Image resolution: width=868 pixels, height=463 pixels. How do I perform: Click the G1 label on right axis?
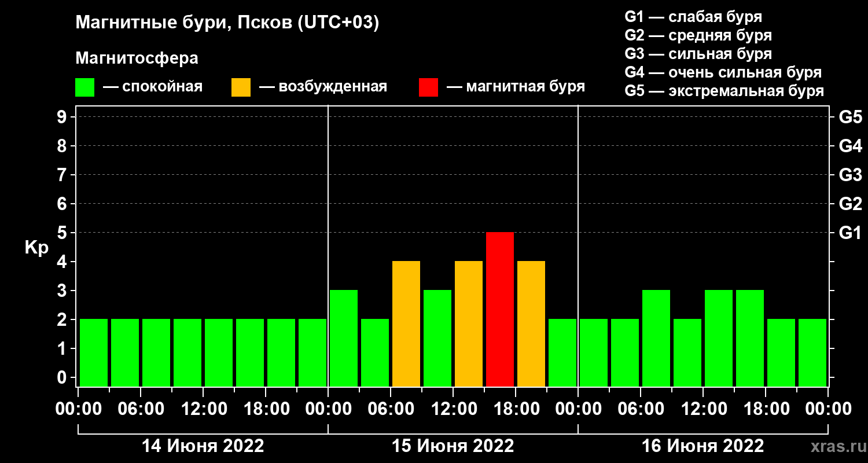pyautogui.click(x=850, y=233)
